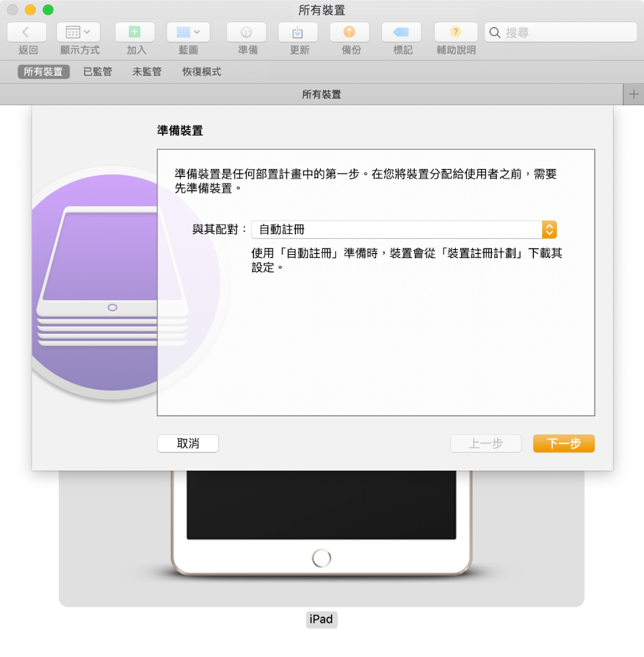Click the 所有裝置 tab bar title

tap(322, 95)
